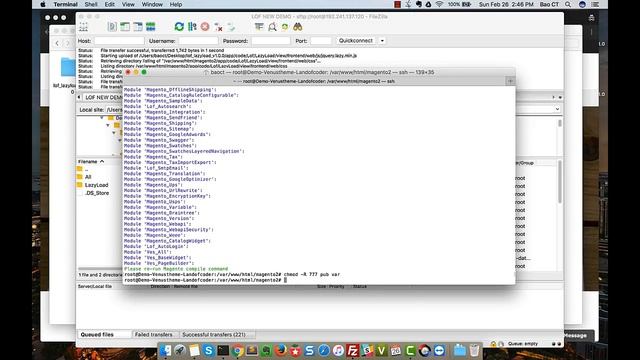
Task: Open directory listing filters dialog
Action: tap(259, 27)
